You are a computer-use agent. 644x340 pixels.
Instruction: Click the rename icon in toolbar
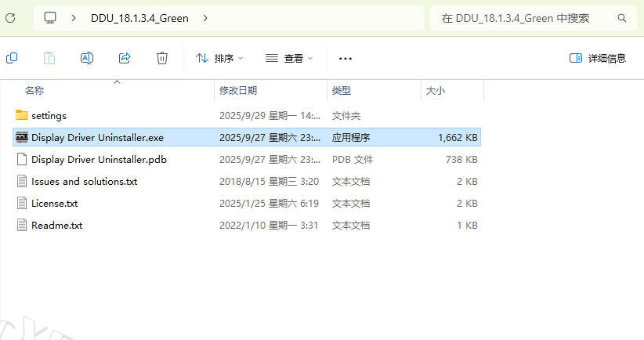(87, 58)
